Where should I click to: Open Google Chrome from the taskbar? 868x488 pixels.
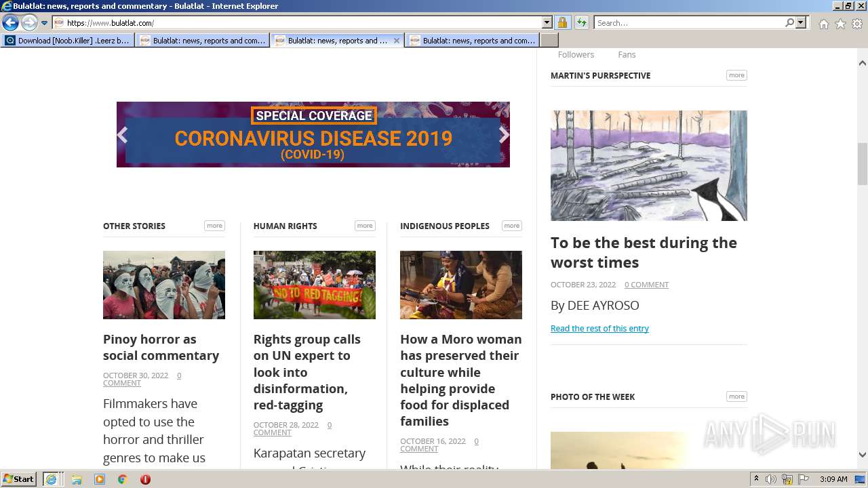pyautogui.click(x=123, y=479)
